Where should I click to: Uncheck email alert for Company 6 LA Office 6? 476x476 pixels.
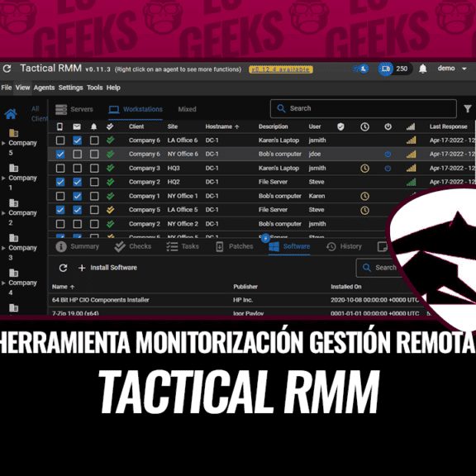[77, 140]
